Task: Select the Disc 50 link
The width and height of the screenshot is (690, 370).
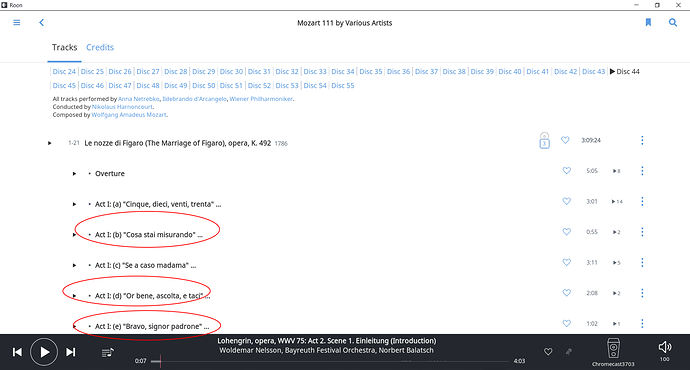Action: (204, 85)
